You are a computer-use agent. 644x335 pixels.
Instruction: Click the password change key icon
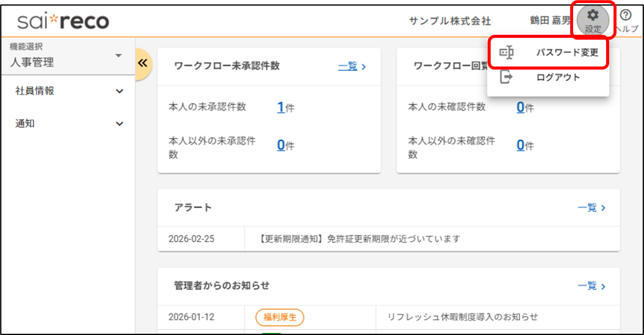click(x=507, y=53)
